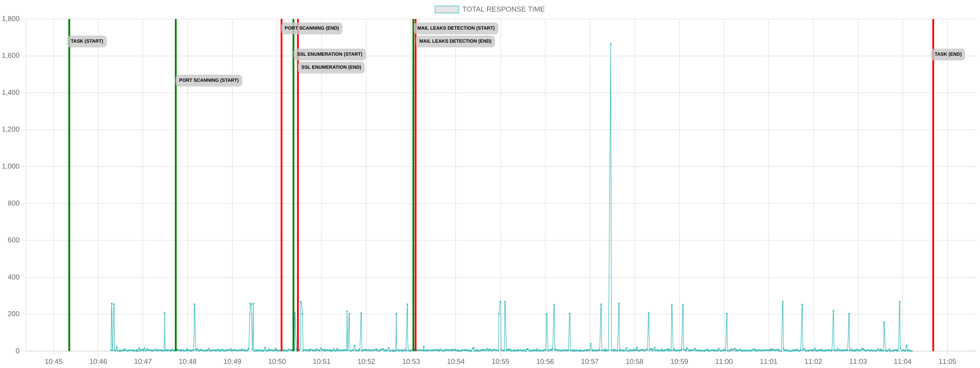The height and width of the screenshot is (368, 980).
Task: Select the MAIL LEAKS DETECTION (END) label
Action: pyautogui.click(x=455, y=41)
